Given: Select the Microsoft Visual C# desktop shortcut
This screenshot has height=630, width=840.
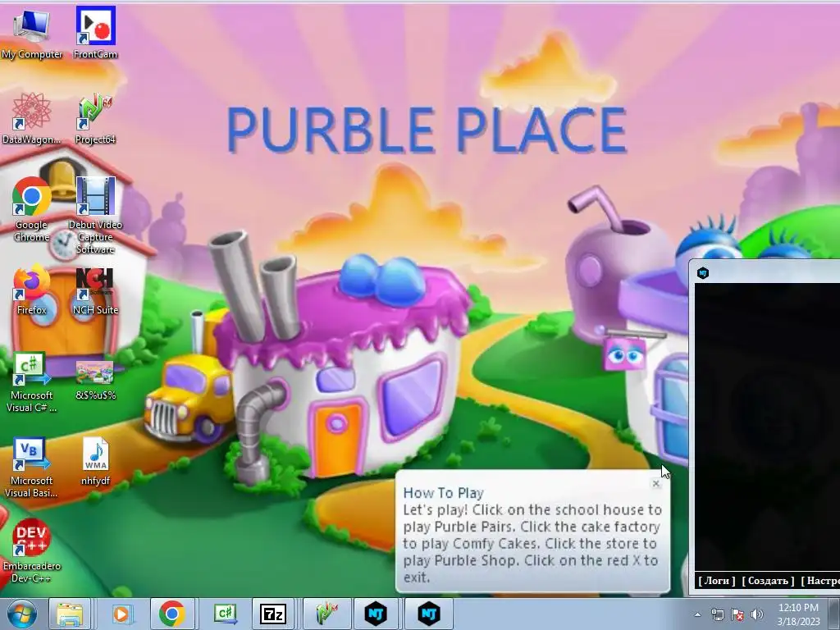Looking at the screenshot, I should point(31,381).
